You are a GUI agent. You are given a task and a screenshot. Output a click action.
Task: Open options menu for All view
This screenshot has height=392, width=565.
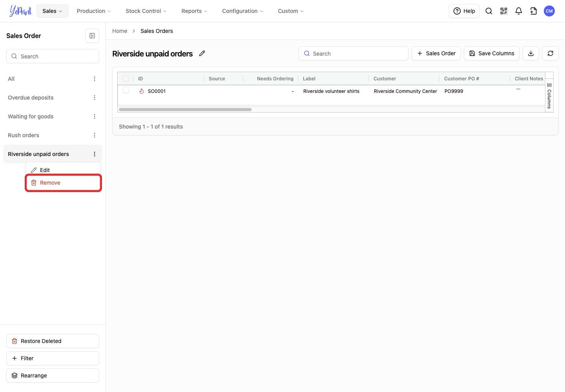pos(95,79)
